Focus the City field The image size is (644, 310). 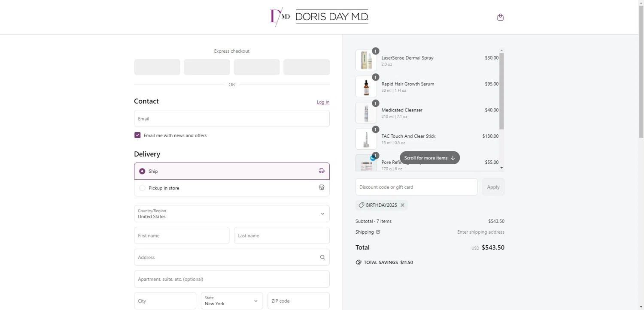coord(165,301)
